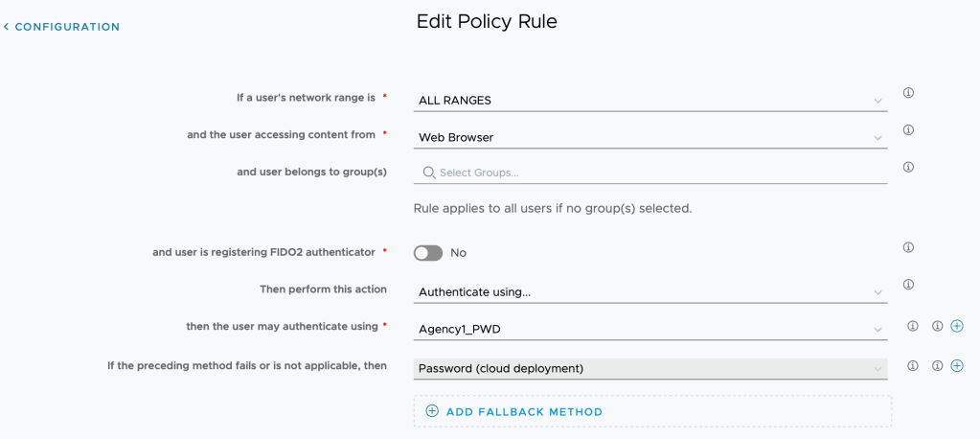Click info icon beside Web Browser row
980x439 pixels.
tap(908, 129)
